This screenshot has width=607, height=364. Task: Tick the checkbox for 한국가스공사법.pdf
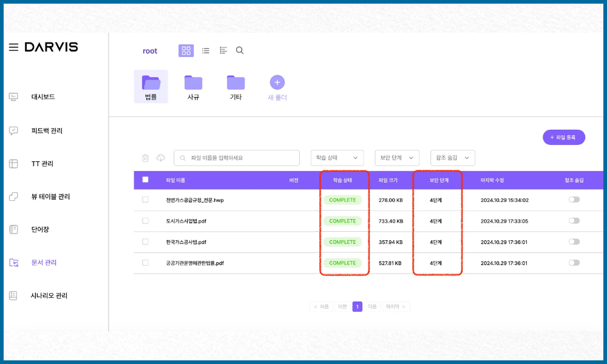click(x=145, y=241)
